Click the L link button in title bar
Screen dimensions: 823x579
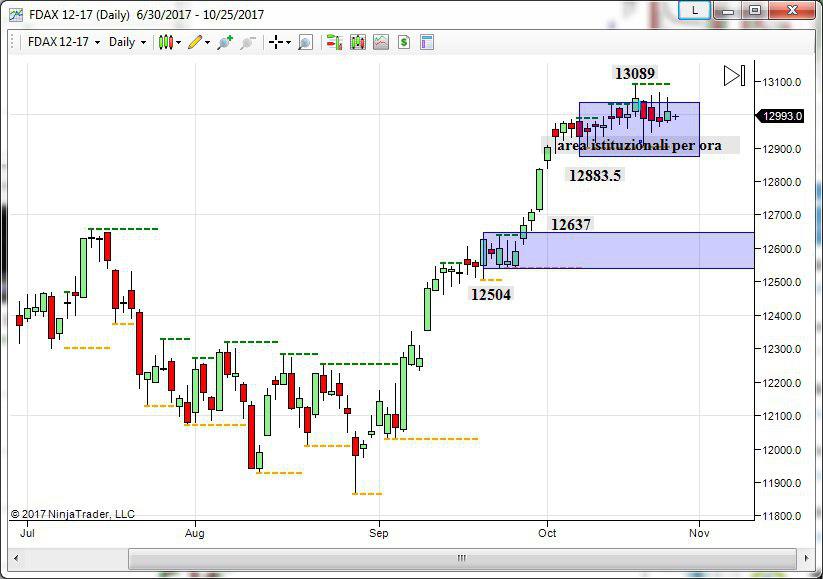tap(694, 10)
